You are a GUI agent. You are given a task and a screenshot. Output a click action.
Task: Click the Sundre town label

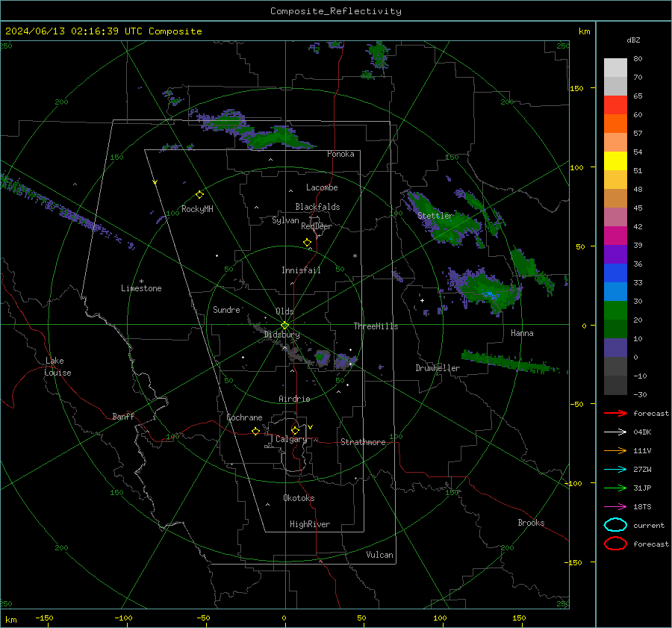(226, 309)
